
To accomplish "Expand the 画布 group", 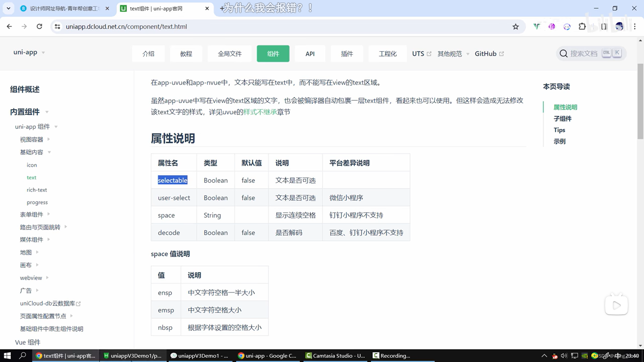I will [x=29, y=265].
